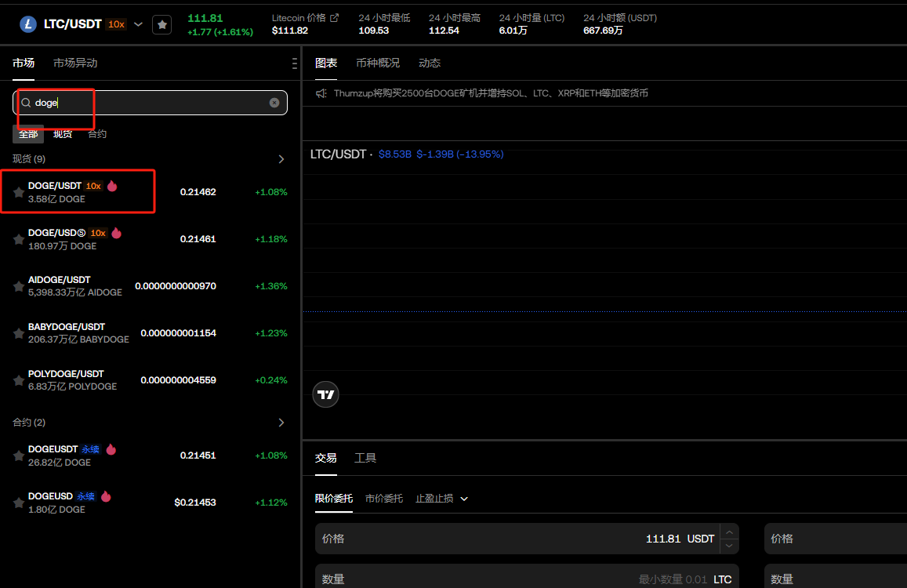Open the external link icon beside Litecoin 价格
The image size is (907, 588).
pos(334,18)
